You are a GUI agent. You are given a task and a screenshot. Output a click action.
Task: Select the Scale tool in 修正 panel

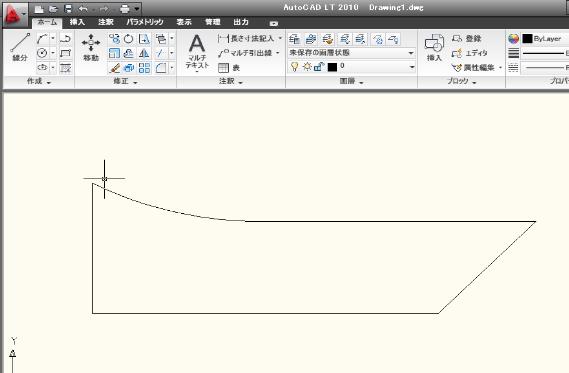114,53
